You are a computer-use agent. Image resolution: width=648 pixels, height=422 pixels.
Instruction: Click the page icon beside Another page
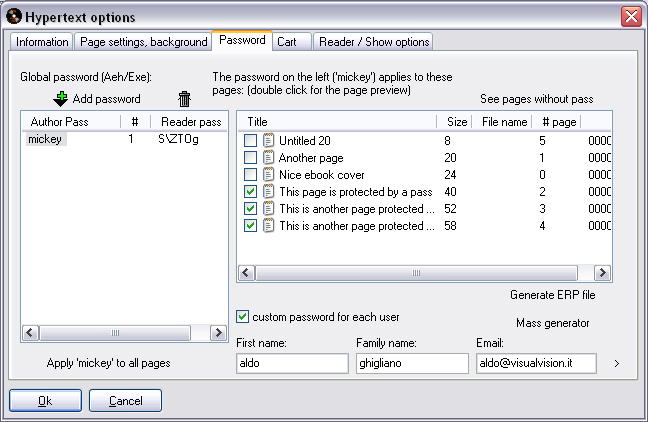click(268, 158)
